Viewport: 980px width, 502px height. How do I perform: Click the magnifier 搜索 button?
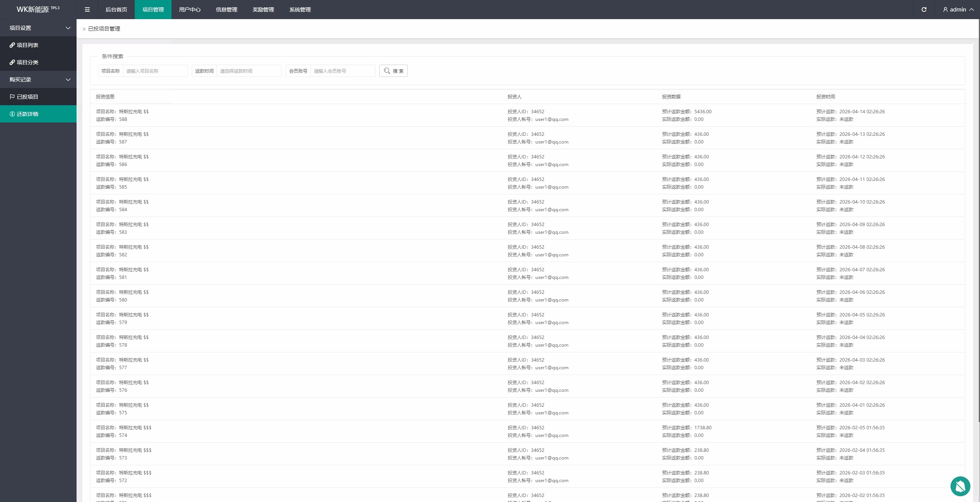click(393, 71)
